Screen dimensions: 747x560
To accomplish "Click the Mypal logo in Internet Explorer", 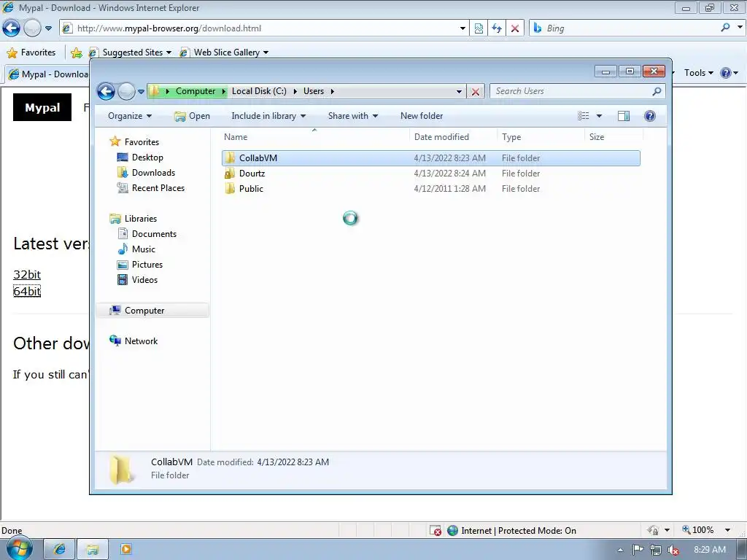I will tap(42, 107).
